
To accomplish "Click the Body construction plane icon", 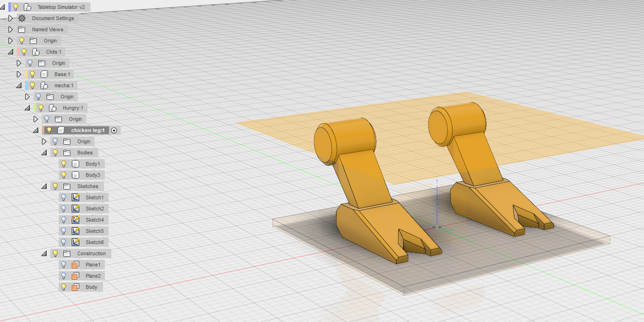I will (x=75, y=287).
